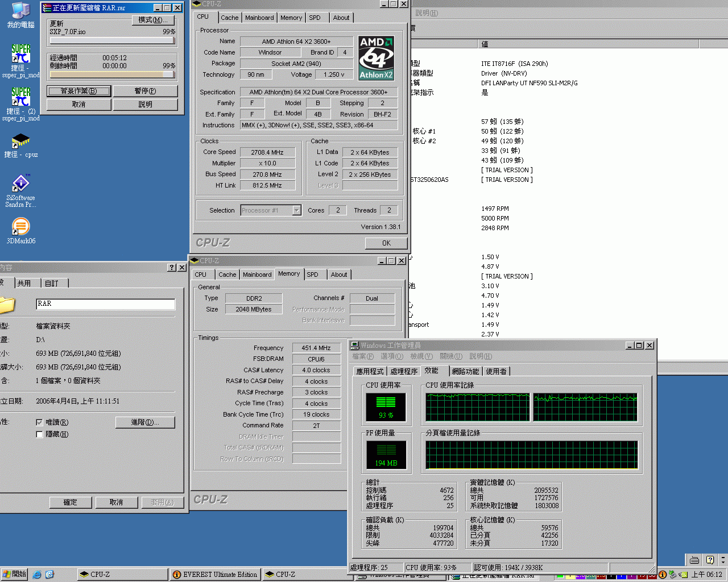
Task: Toggle the 隱藏(H) hidden checkbox
Action: (x=39, y=434)
